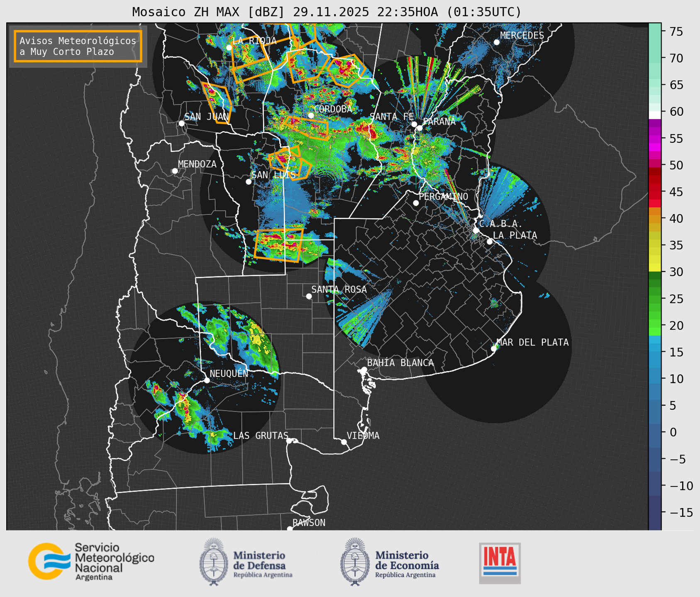Screen dimensions: 700x597
Task: Click the Ministerio de Economía logo
Action: (389, 562)
